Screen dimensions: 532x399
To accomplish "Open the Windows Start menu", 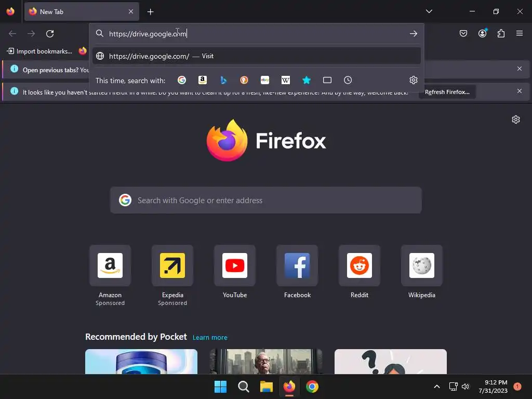I will point(220,387).
